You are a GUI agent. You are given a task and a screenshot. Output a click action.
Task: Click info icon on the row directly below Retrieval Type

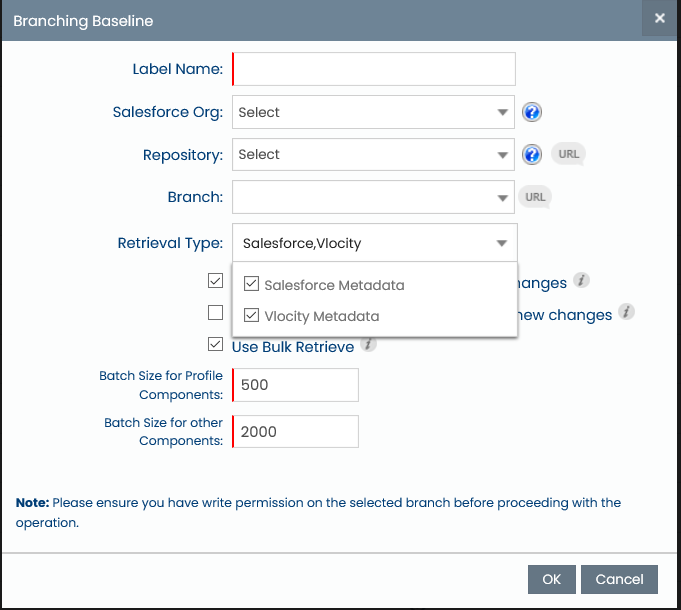click(581, 282)
